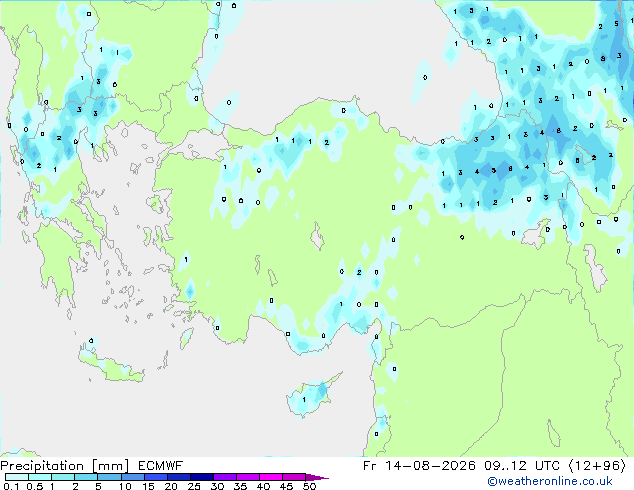Click the legend label '15'
This screenshot has width=634, height=490.
[x=148, y=486]
